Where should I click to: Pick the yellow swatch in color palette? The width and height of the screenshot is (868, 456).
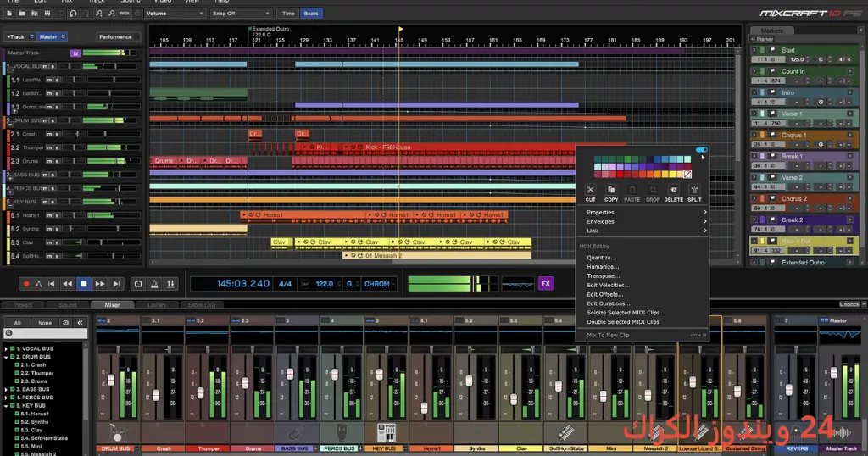672,175
